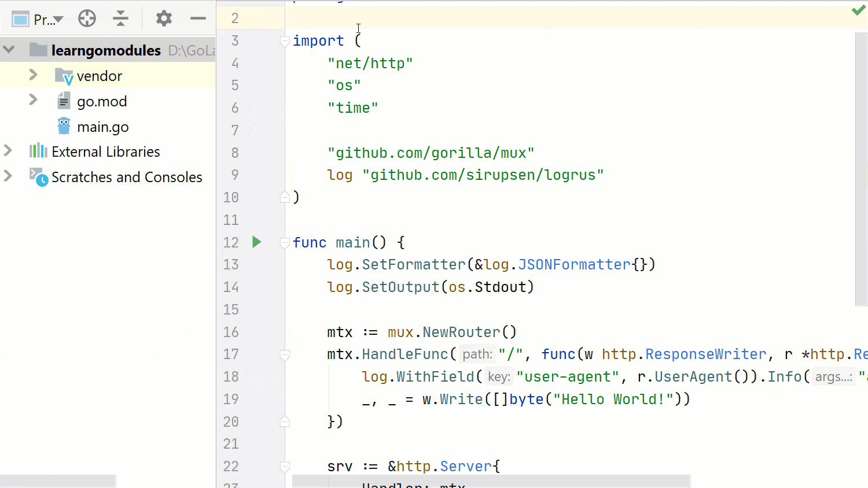Click the bottom horizontal scrollbar
Screen dimensions: 868x488
point(58,480)
